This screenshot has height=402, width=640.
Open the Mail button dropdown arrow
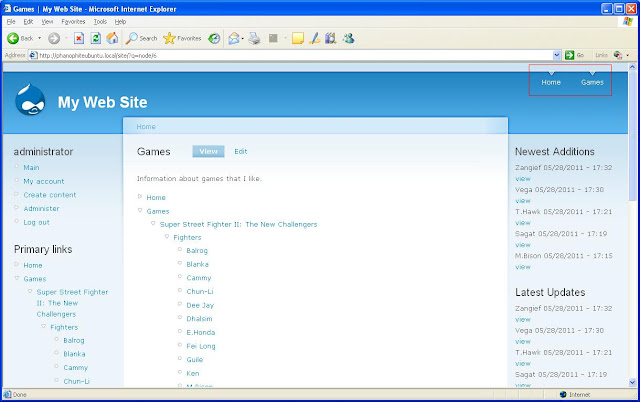pos(242,39)
